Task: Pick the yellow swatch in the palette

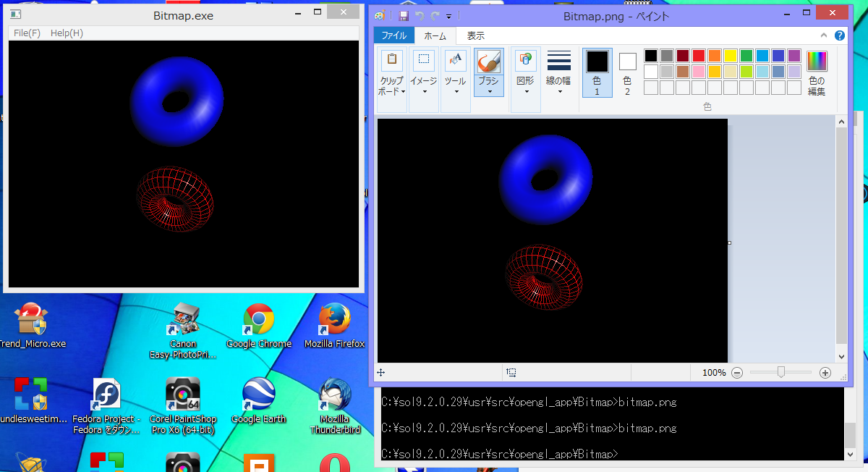Action: point(731,56)
